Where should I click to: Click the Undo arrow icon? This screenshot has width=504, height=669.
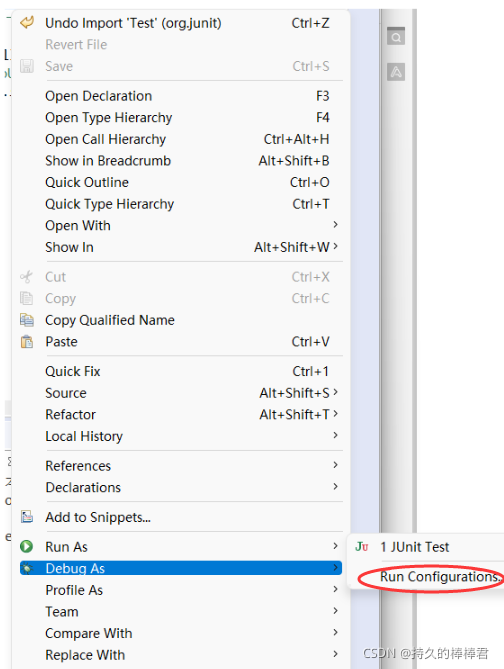pyautogui.click(x=27, y=22)
